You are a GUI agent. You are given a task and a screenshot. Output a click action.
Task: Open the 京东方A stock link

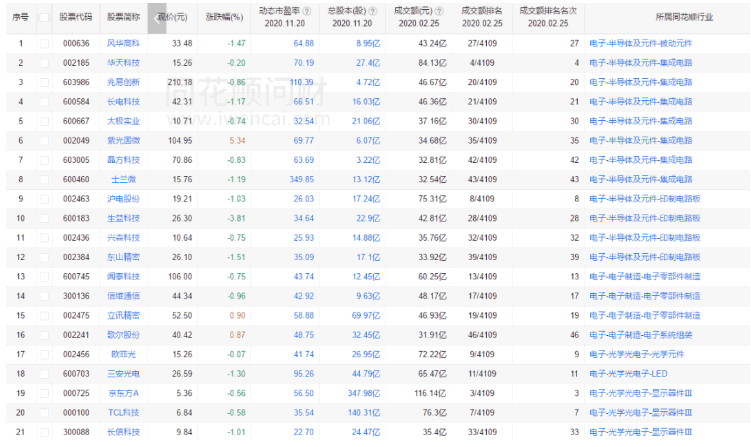(124, 393)
